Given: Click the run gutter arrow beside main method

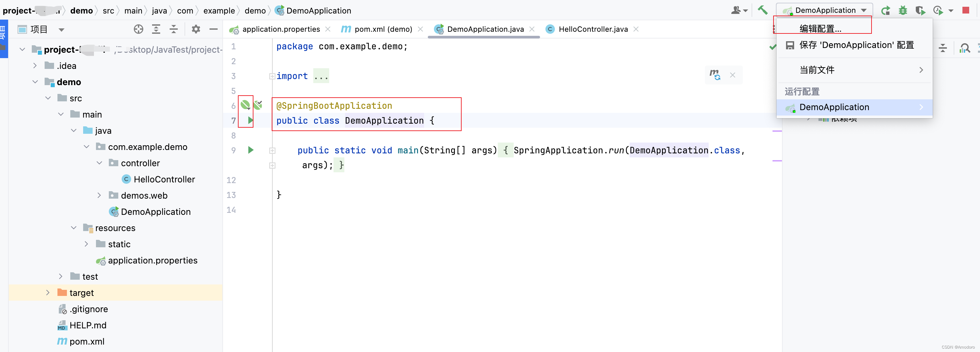Looking at the screenshot, I should 251,150.
